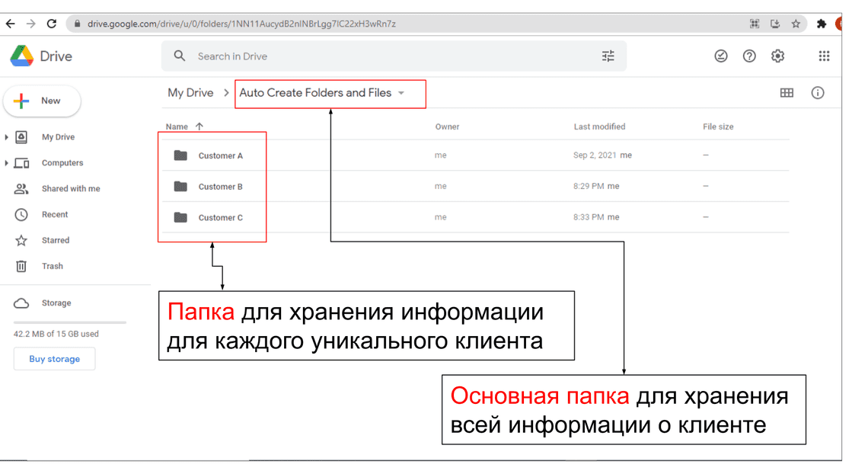Open browser Extensions puzzle icon
The height and width of the screenshot is (474, 868).
click(821, 24)
